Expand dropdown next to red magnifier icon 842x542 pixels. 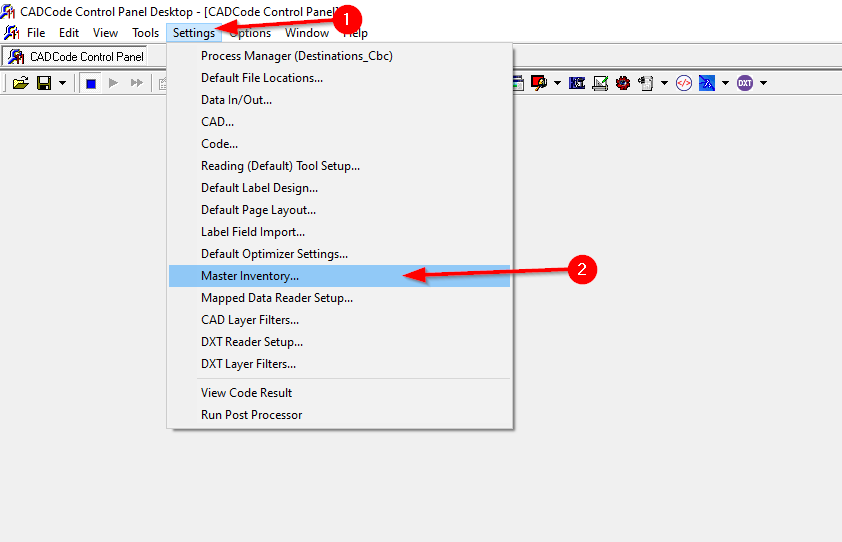557,83
